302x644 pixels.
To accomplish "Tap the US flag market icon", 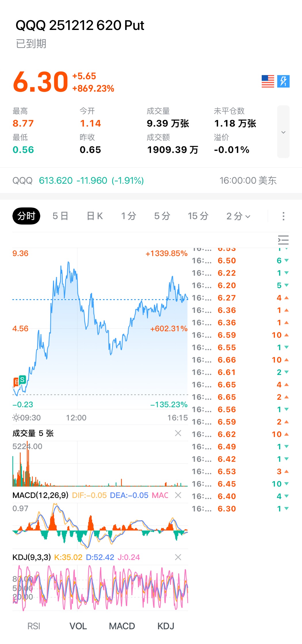I will (x=267, y=81).
